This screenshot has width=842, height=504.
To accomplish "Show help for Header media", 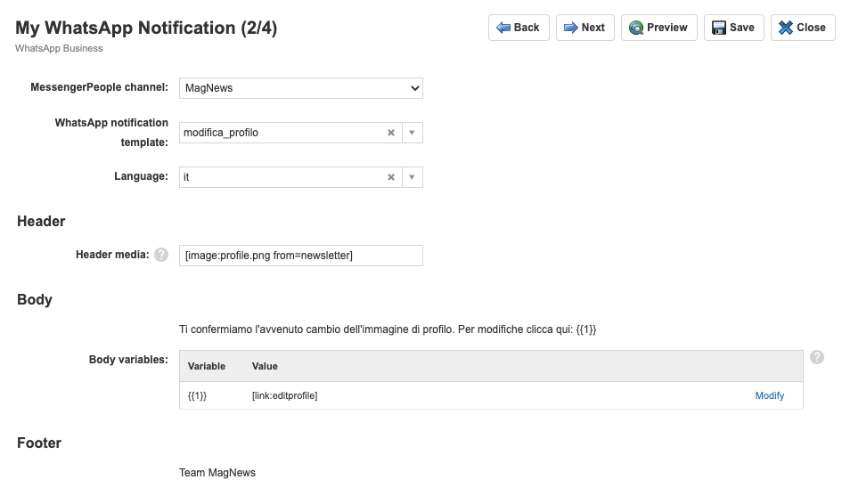I will coord(161,255).
